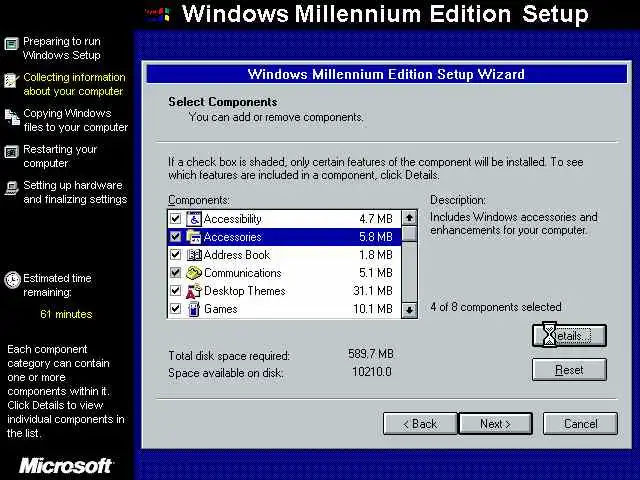Cancel the setup wizard
640x480 pixels.
coord(580,424)
